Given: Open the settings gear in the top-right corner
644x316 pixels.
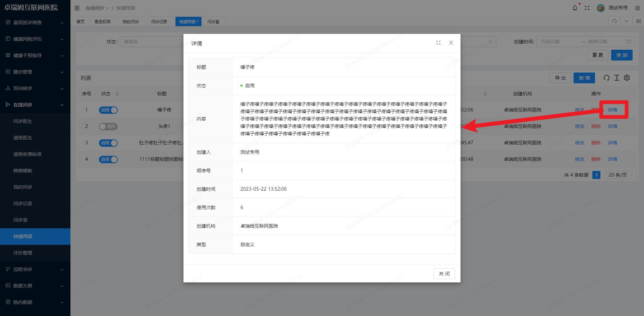Looking at the screenshot, I should pos(637,8).
